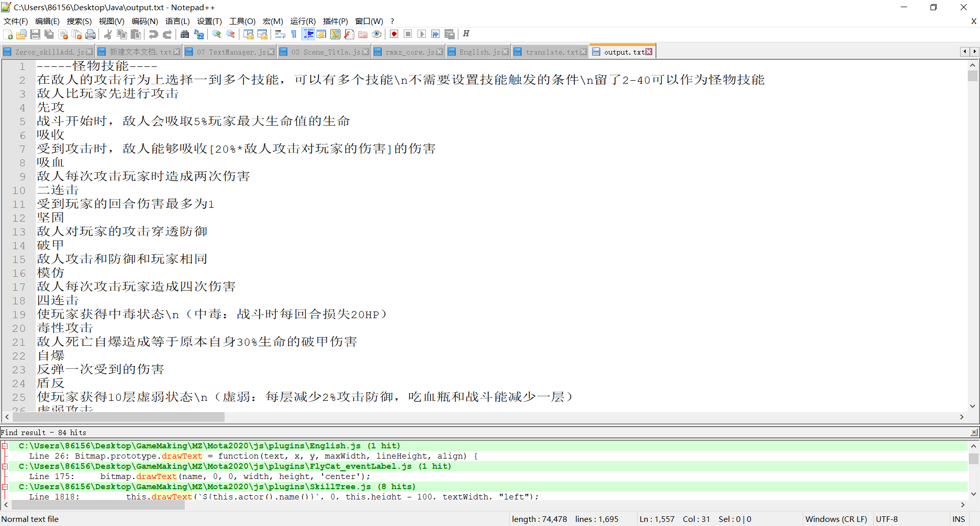The width and height of the screenshot is (980, 526).
Task: Collapse the FlyCat_eventLabel.js result group
Action: [x=5, y=466]
